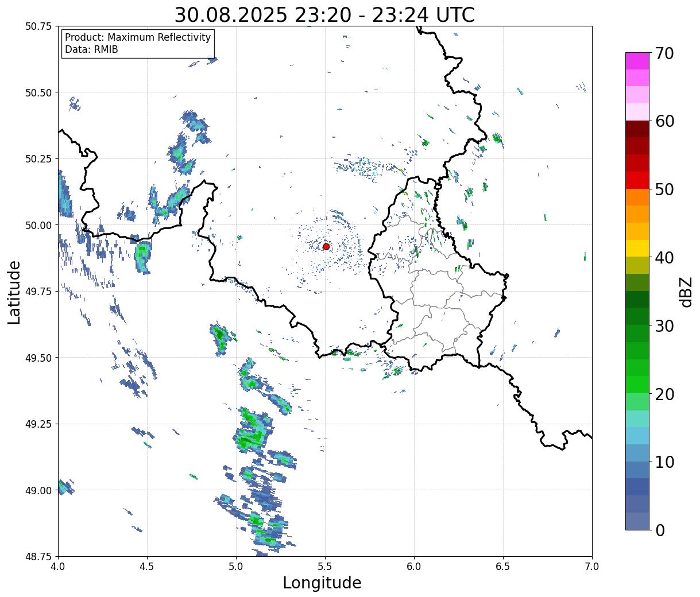Screen dimensions: 700x597
Task: Click the yellow colorbar swatch above 40
Action: tap(637, 248)
